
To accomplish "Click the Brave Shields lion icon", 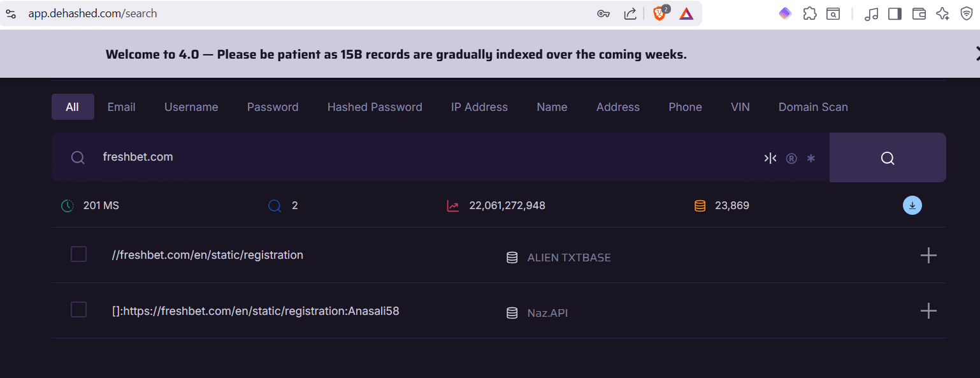I will tap(658, 13).
